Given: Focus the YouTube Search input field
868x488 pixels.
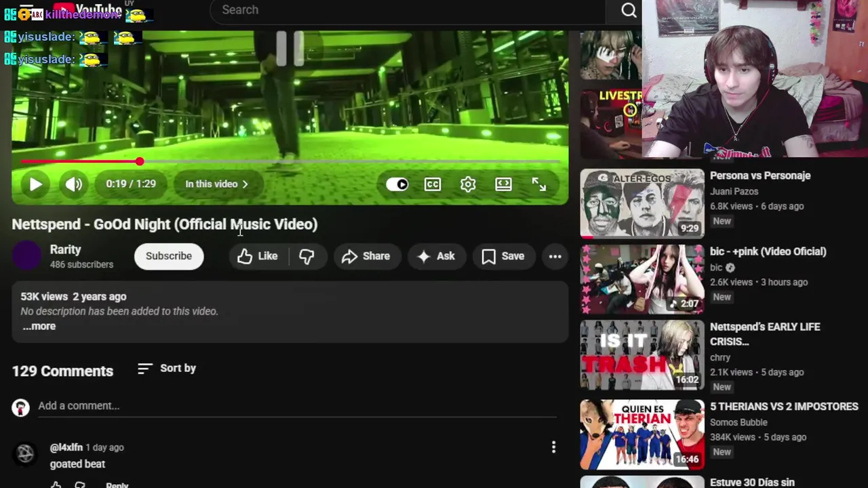Looking at the screenshot, I should [407, 10].
